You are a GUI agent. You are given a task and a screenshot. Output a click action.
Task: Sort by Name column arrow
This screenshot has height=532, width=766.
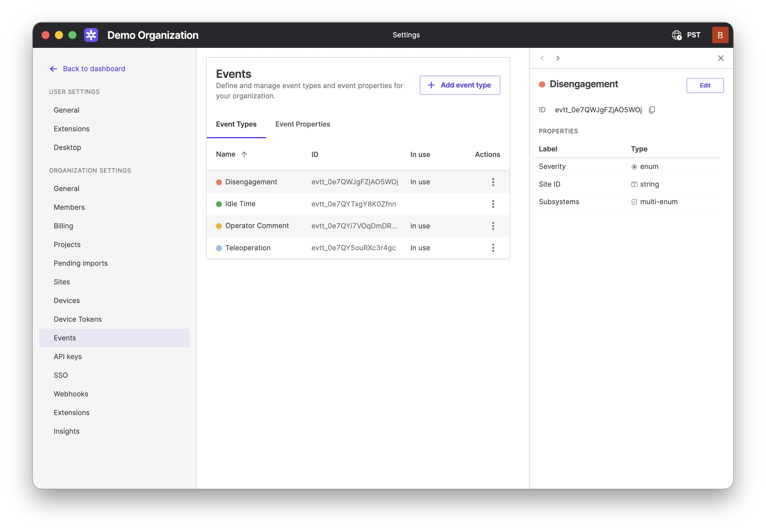[244, 154]
